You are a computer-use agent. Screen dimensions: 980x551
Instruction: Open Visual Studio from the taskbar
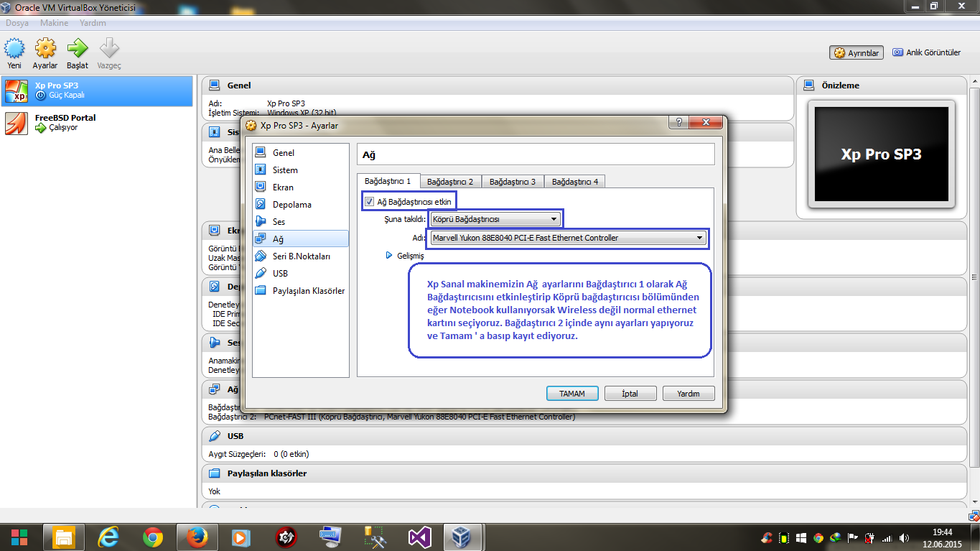click(419, 537)
